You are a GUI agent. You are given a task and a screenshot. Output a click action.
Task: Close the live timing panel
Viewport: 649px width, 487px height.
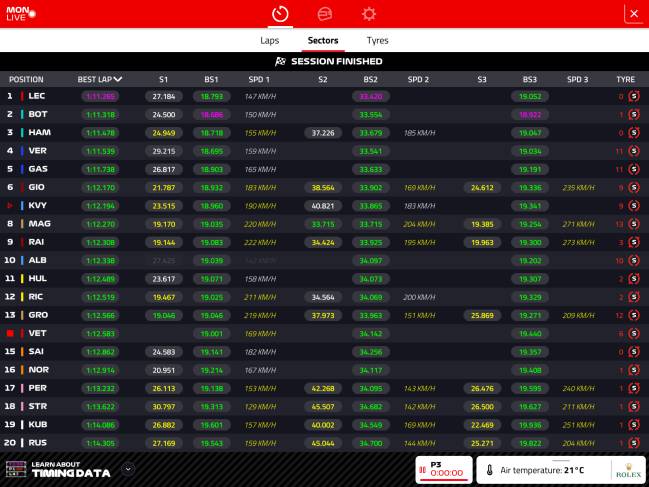(634, 14)
